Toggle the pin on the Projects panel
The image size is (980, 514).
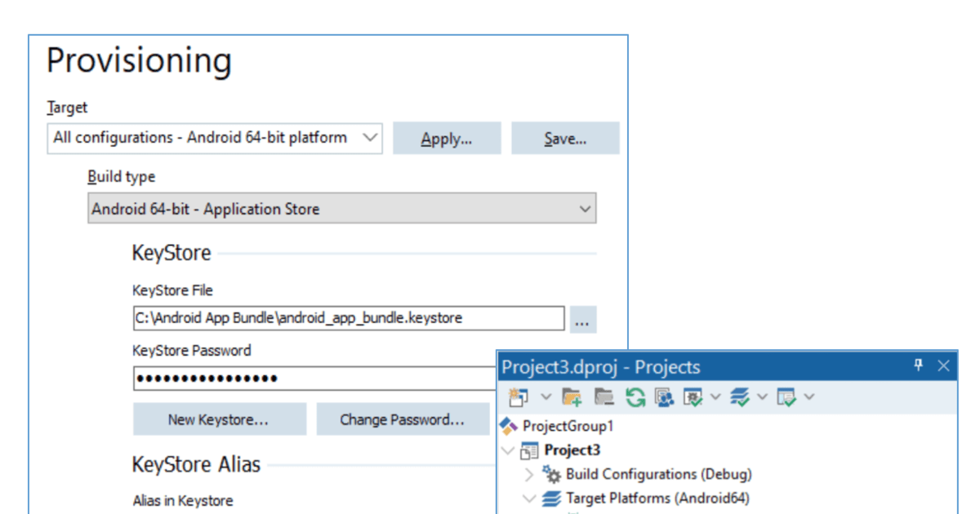click(919, 364)
